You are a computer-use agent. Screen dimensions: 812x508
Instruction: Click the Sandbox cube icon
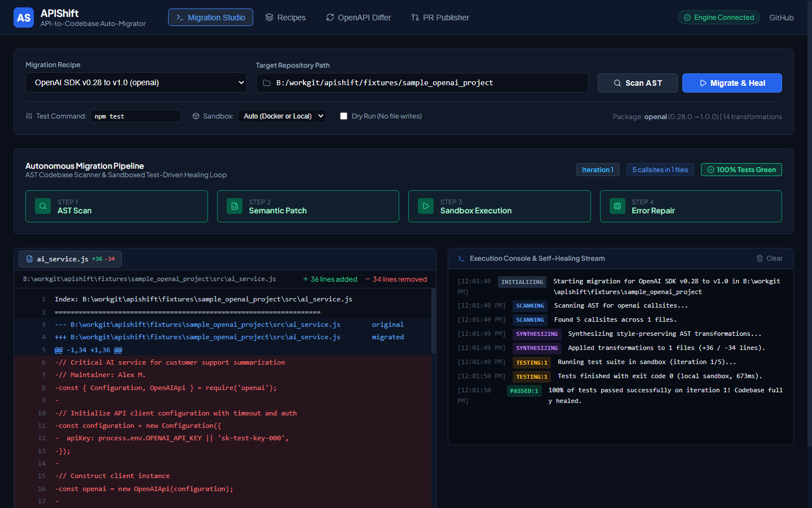(x=196, y=116)
